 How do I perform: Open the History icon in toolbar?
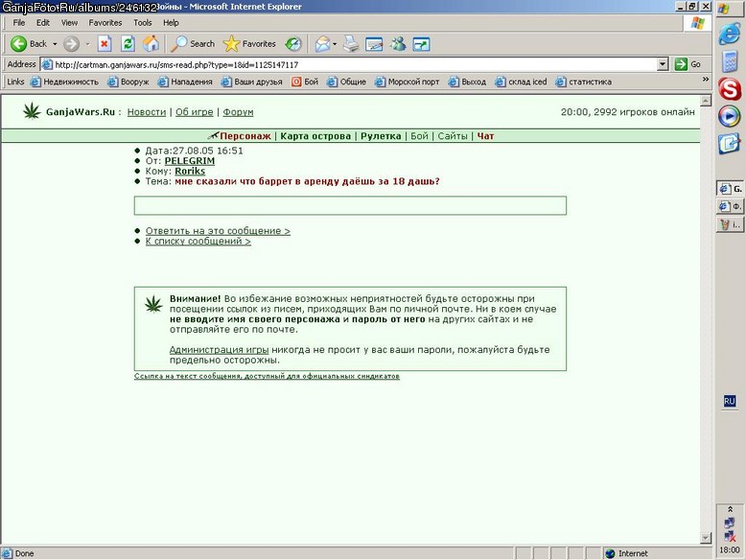point(293,44)
